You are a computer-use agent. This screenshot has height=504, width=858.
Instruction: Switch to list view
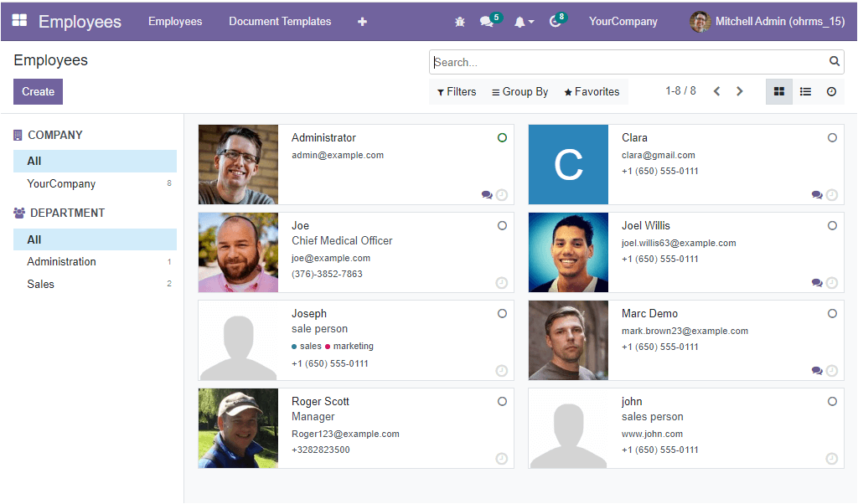(x=805, y=92)
